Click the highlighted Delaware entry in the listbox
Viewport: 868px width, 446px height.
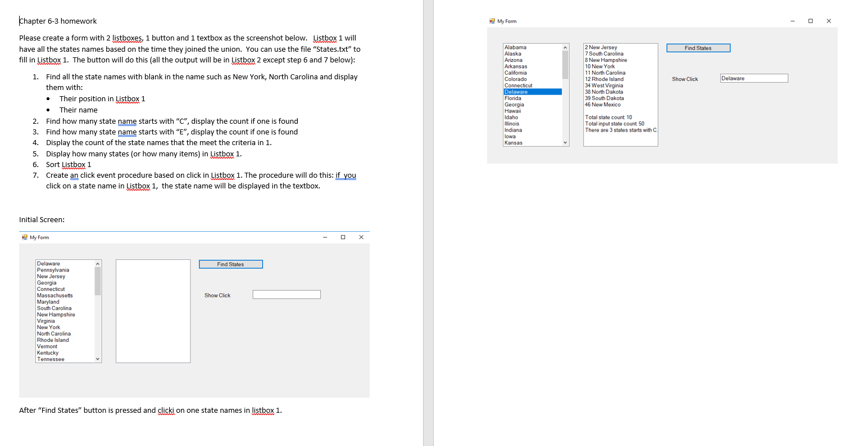pos(516,92)
